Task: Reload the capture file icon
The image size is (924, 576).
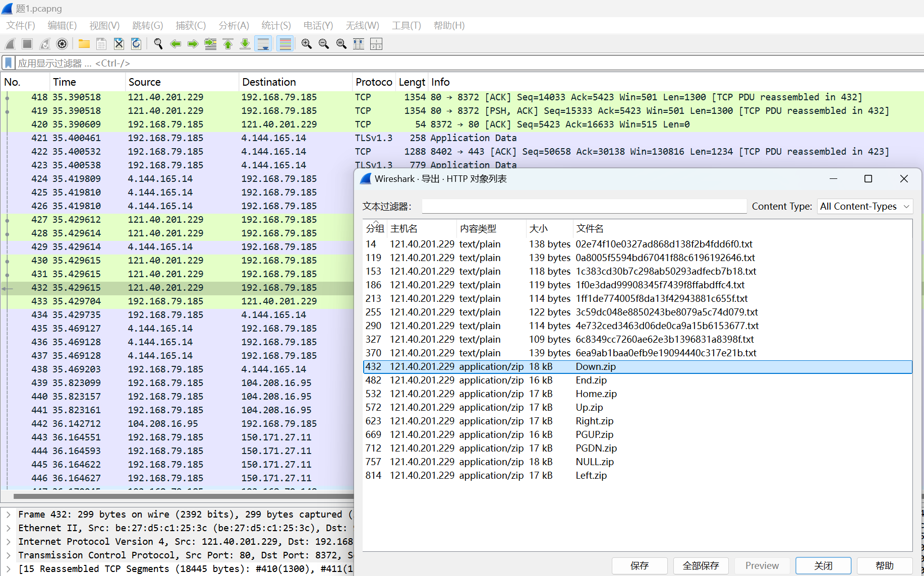Action: coord(136,44)
